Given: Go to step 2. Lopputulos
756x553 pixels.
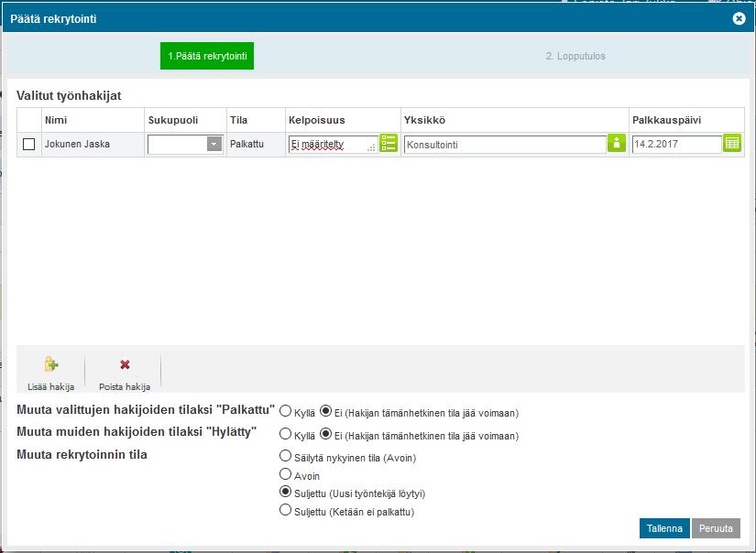Looking at the screenshot, I should [575, 56].
